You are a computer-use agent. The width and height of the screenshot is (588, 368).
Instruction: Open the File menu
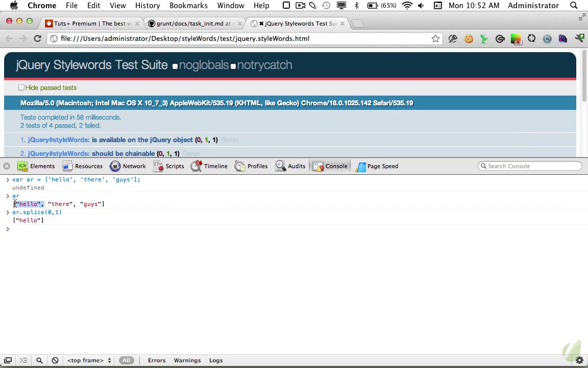pyautogui.click(x=71, y=5)
